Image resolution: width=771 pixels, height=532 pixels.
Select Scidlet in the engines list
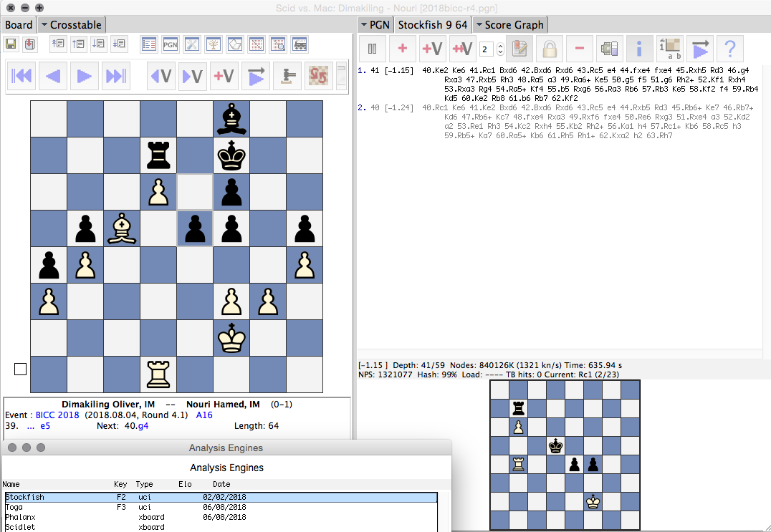pos(221,527)
